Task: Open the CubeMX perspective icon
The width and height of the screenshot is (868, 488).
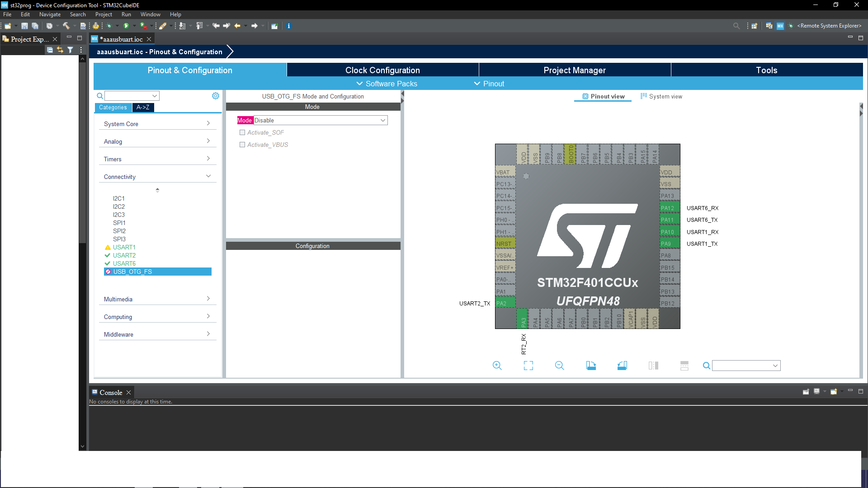Action: pyautogui.click(x=780, y=26)
